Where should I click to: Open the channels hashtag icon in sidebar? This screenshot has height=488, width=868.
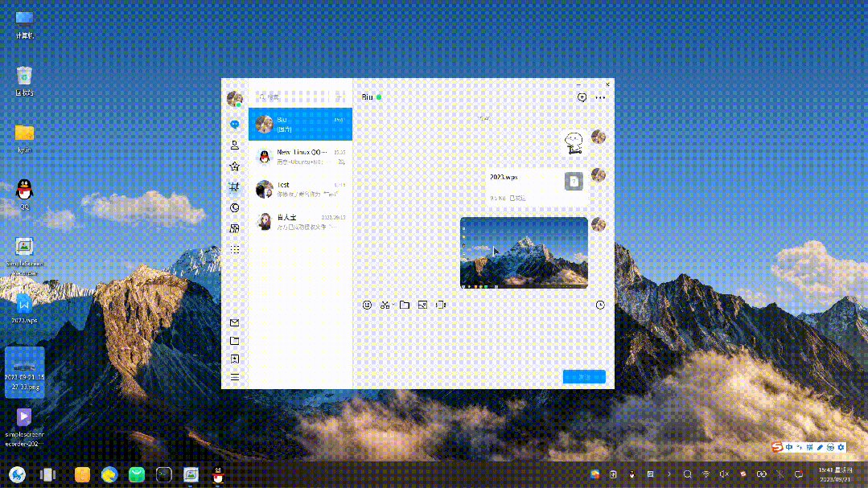coord(235,187)
